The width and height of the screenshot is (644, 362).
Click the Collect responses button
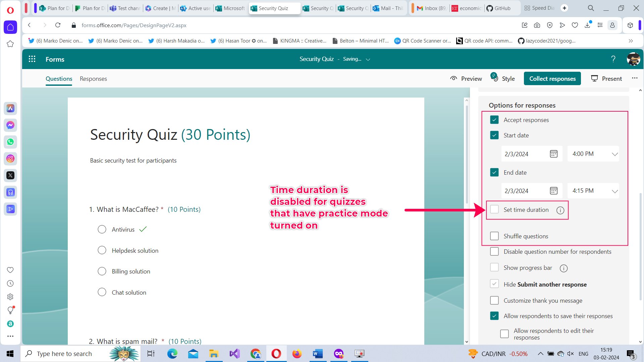pos(552,79)
